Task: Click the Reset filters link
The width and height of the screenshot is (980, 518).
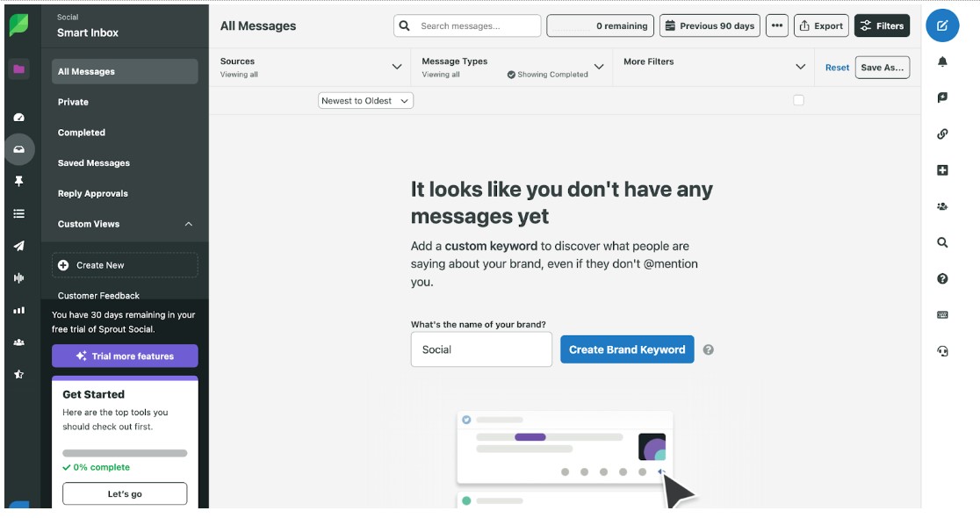Action: pos(837,68)
